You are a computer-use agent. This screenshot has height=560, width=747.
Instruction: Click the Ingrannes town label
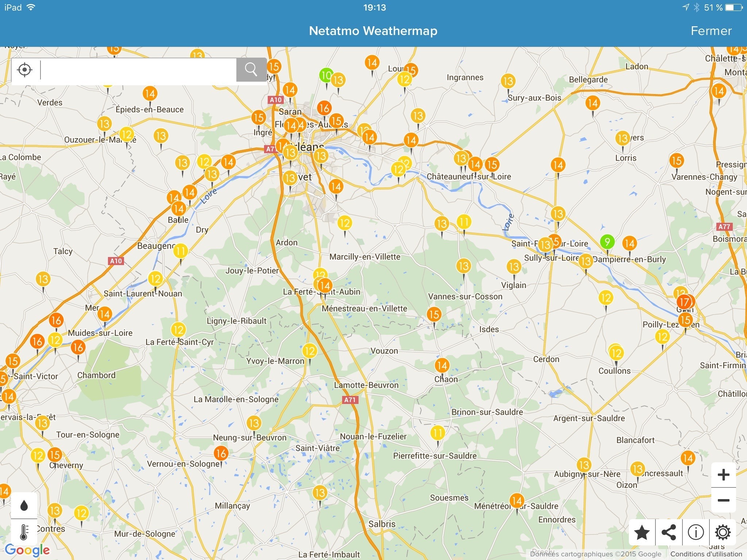(465, 77)
